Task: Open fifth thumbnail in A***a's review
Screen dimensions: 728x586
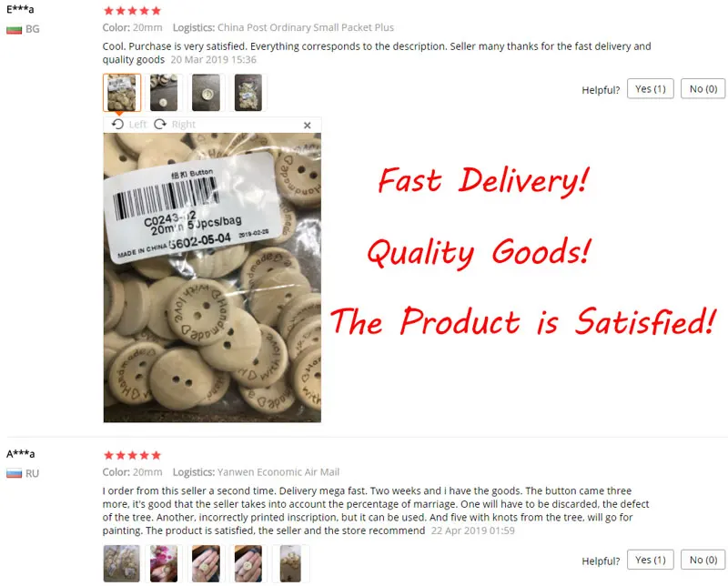Action: tap(290, 563)
